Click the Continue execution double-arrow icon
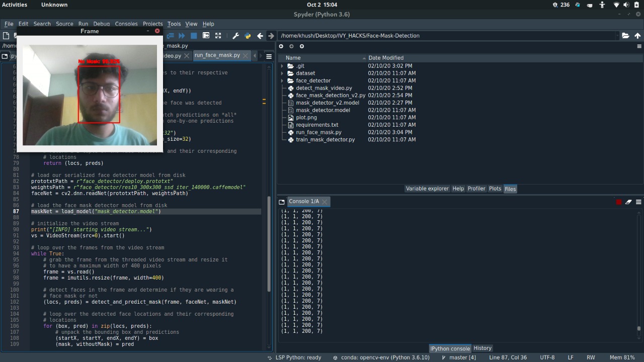The image size is (644, 362). (x=182, y=36)
